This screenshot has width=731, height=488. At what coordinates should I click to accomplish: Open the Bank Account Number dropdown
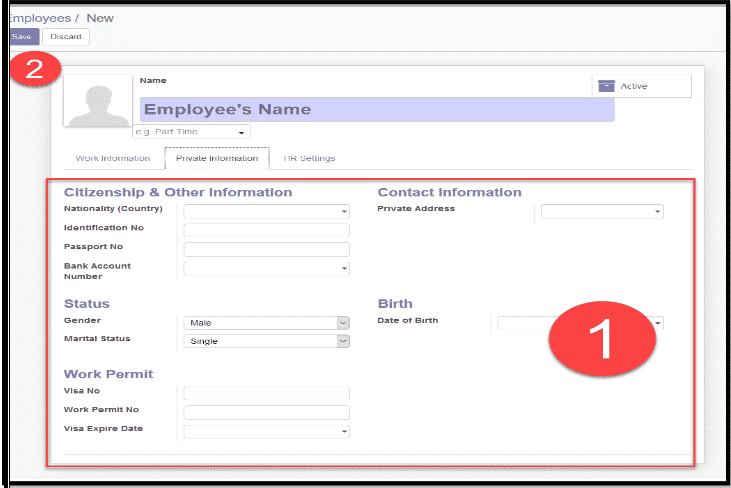[266, 268]
